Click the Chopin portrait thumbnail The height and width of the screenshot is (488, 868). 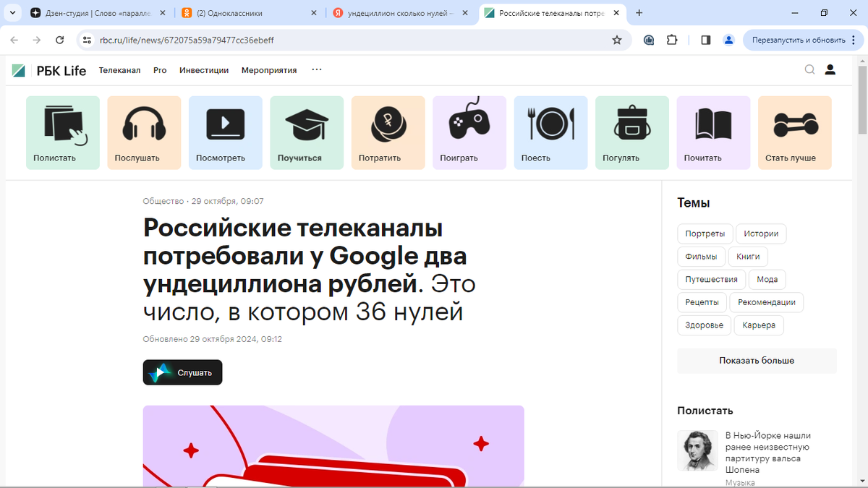tap(698, 450)
